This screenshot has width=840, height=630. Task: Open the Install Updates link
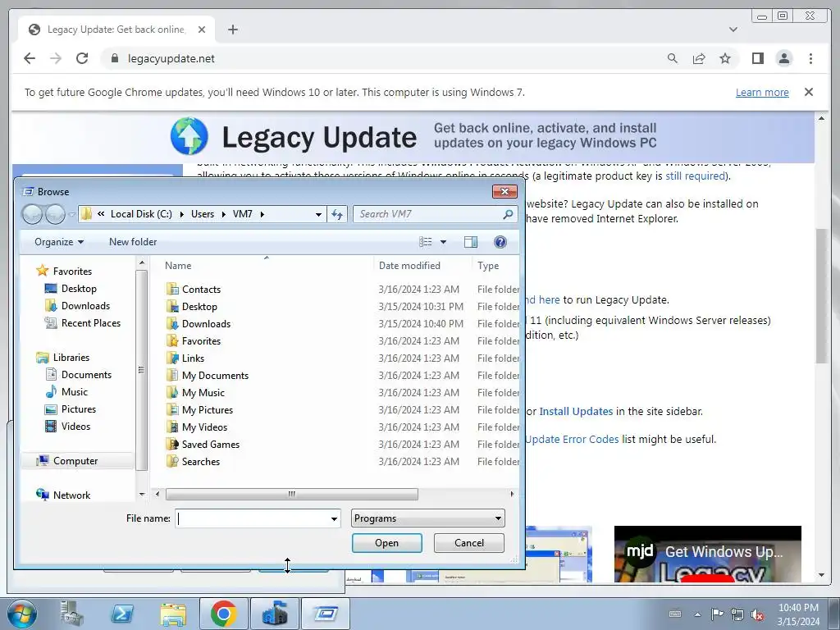[x=576, y=412]
